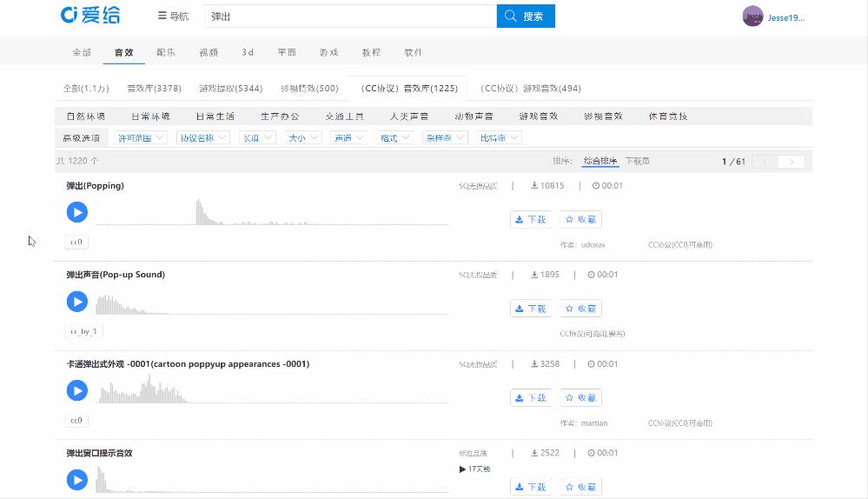Screen dimensions: 868x499
Task: Open the 协议名称 dropdown filter
Action: [202, 137]
